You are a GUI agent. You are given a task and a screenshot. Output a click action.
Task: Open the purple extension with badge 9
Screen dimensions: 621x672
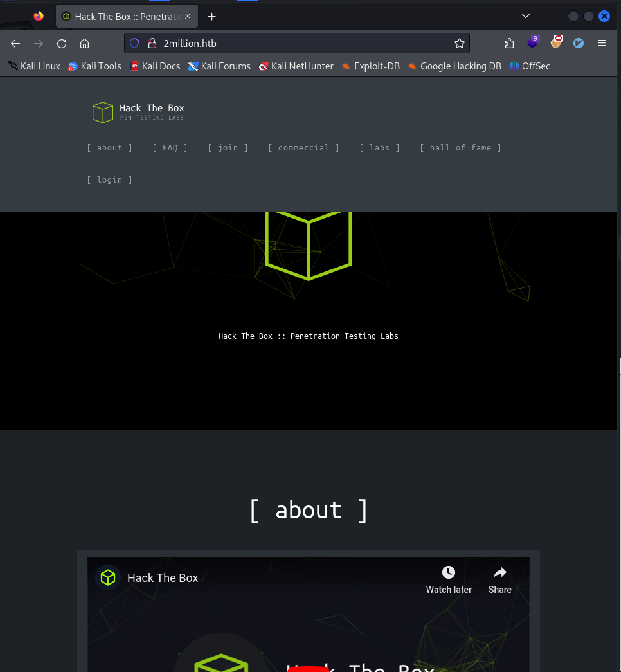click(x=533, y=42)
